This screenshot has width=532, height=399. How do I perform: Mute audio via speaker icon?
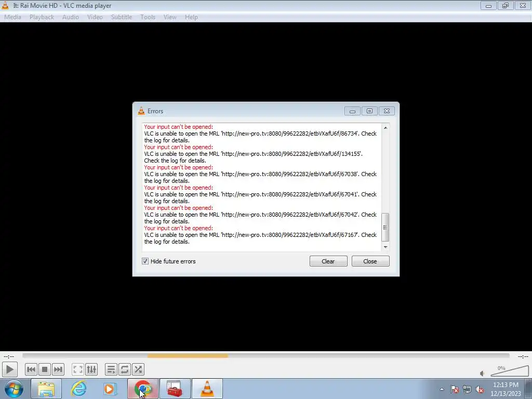pos(482,374)
